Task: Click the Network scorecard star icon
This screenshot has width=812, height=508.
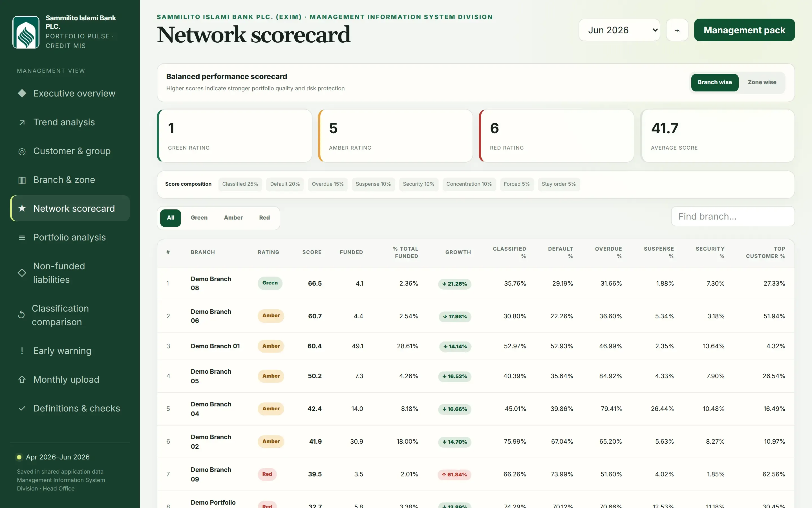Action: click(x=22, y=208)
